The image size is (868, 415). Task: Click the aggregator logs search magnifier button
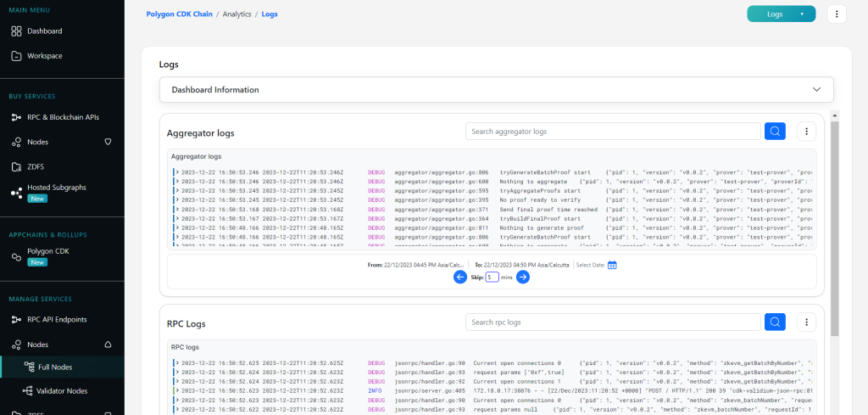click(775, 132)
